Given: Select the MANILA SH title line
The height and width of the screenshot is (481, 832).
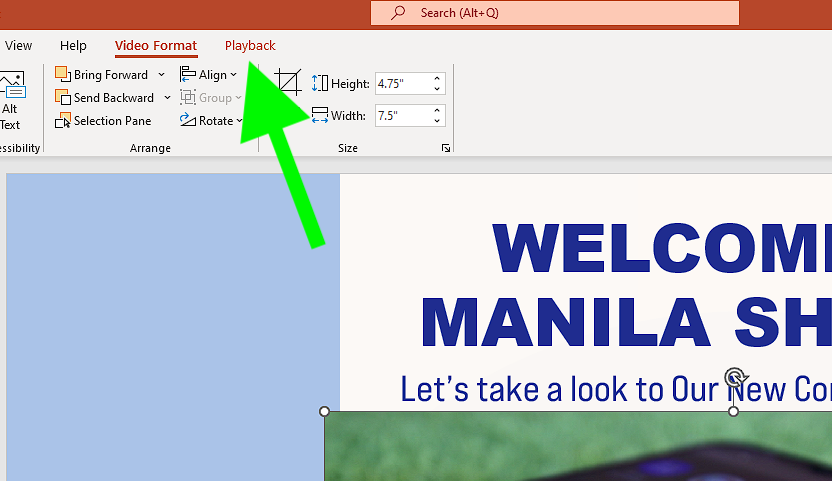Looking at the screenshot, I should pyautogui.click(x=627, y=322).
